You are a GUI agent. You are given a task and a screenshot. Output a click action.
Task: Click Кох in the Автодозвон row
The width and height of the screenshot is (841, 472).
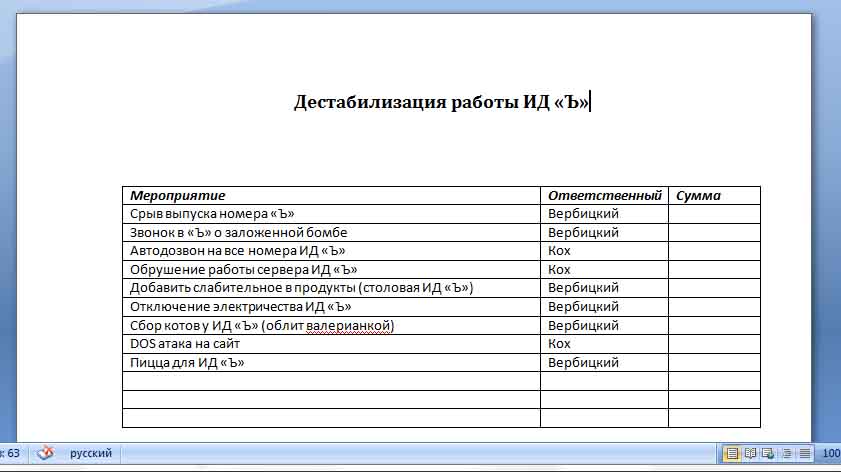(x=559, y=250)
